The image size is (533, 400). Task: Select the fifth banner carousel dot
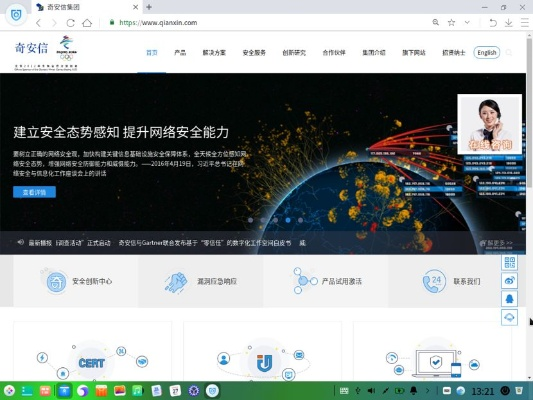coord(300,220)
